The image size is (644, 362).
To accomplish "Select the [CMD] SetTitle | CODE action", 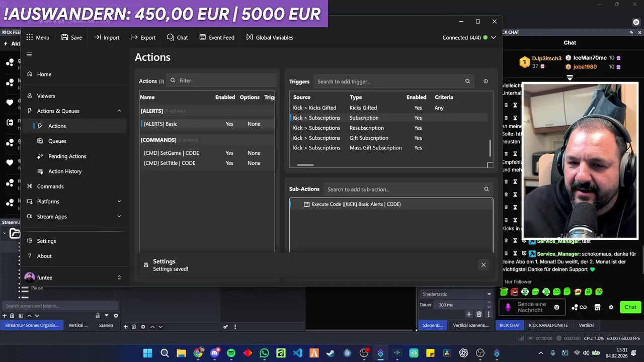I will (207, 163).
